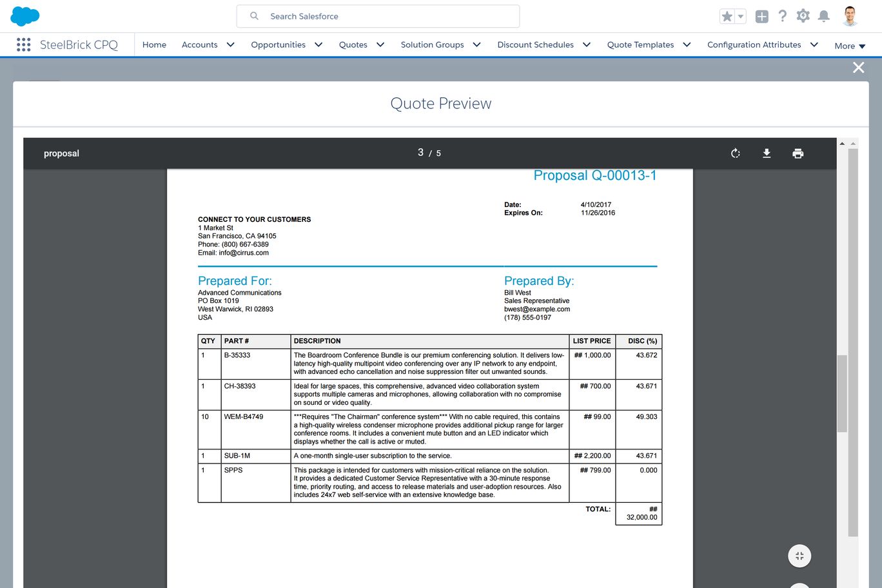The height and width of the screenshot is (588, 882).
Task: Expand the Accounts tab dropdown chevron
Action: point(230,44)
